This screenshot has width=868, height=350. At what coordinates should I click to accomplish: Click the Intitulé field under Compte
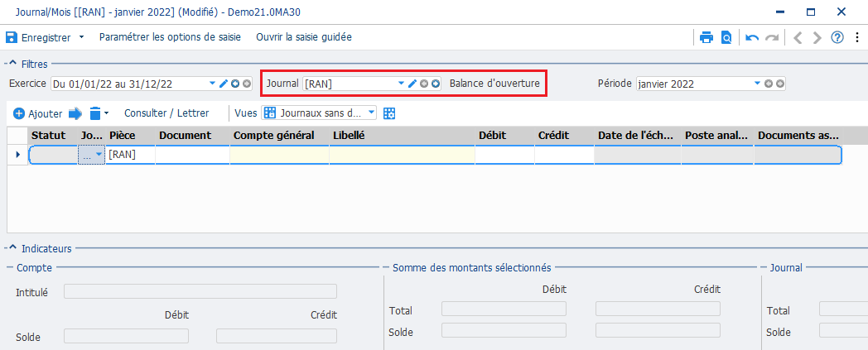[x=200, y=291]
